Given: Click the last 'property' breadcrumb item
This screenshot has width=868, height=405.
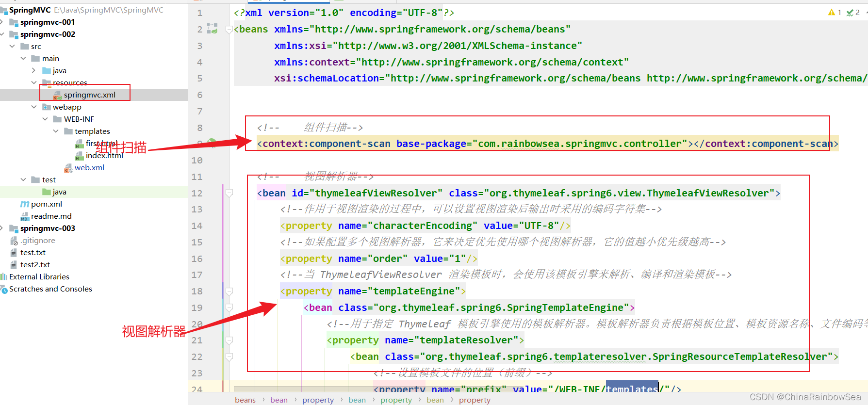Looking at the screenshot, I should click(475, 400).
